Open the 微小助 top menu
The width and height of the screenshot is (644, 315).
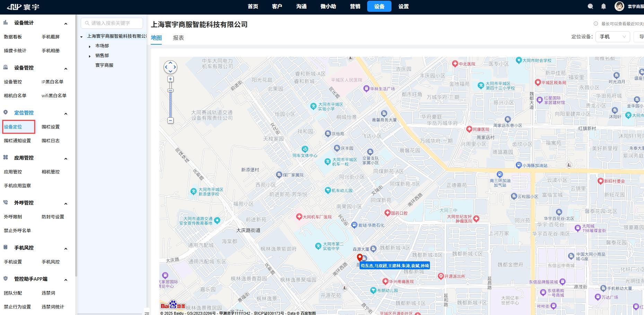point(328,6)
